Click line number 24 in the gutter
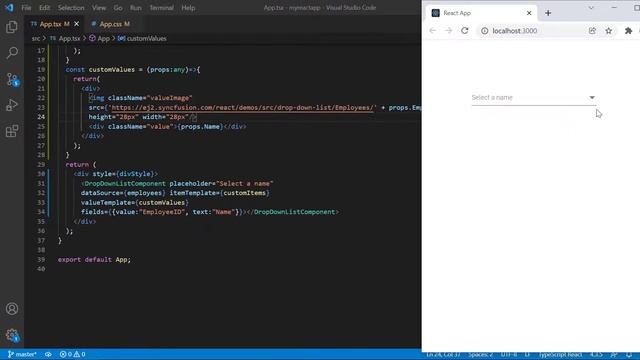This screenshot has width=640, height=360. coord(41,117)
